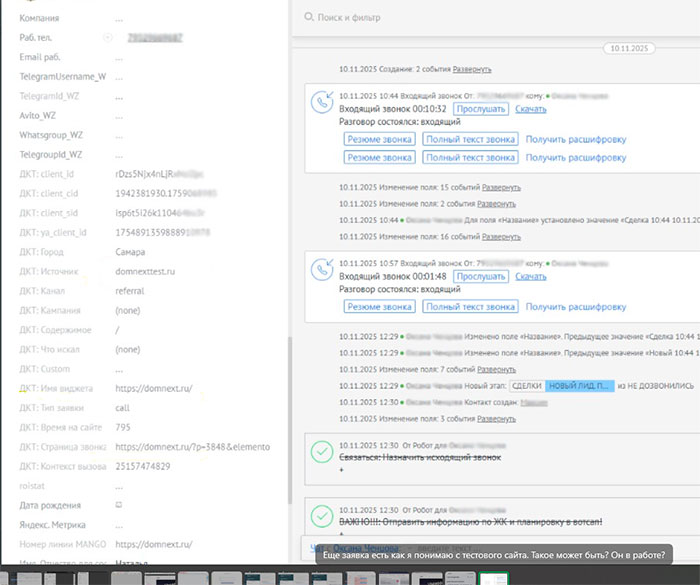This screenshot has width=700, height=585.
Task: Click green checkmark of WhatsApp info task
Action: pos(322,516)
